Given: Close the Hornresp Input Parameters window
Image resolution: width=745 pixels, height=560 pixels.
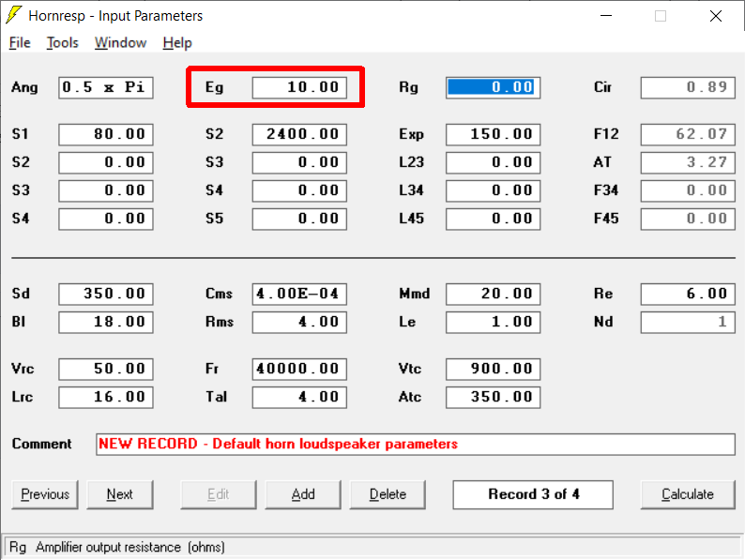Looking at the screenshot, I should pyautogui.click(x=716, y=16).
